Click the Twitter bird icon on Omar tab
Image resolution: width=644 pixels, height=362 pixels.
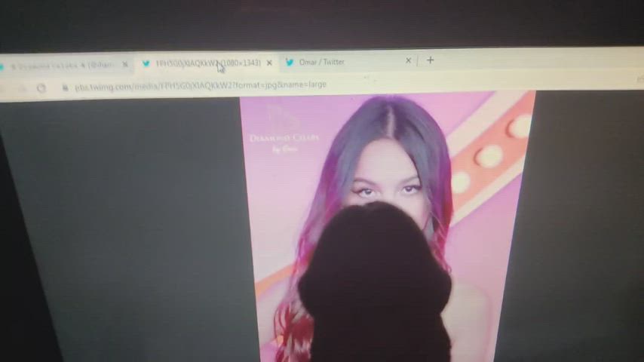[x=289, y=63]
